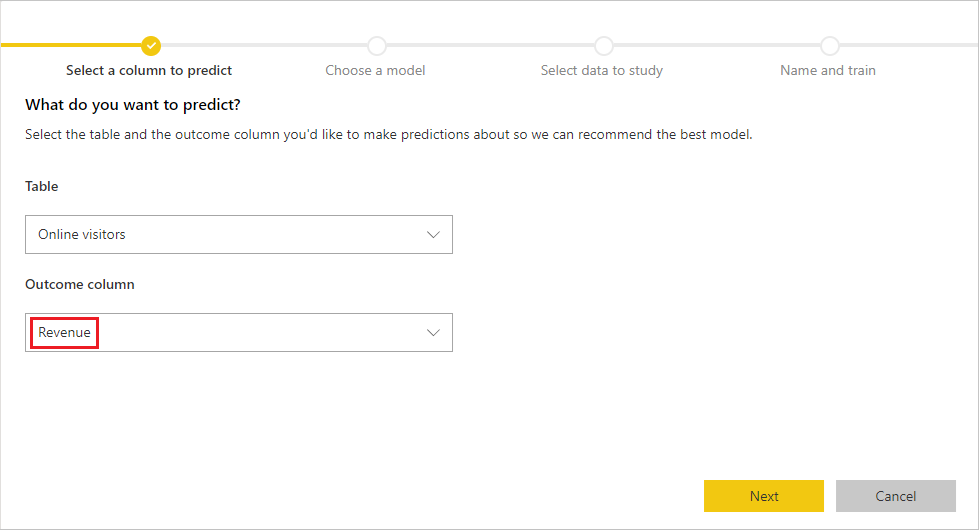Go to the 'Choose a model' step label
This screenshot has width=979, height=530.
pos(375,71)
